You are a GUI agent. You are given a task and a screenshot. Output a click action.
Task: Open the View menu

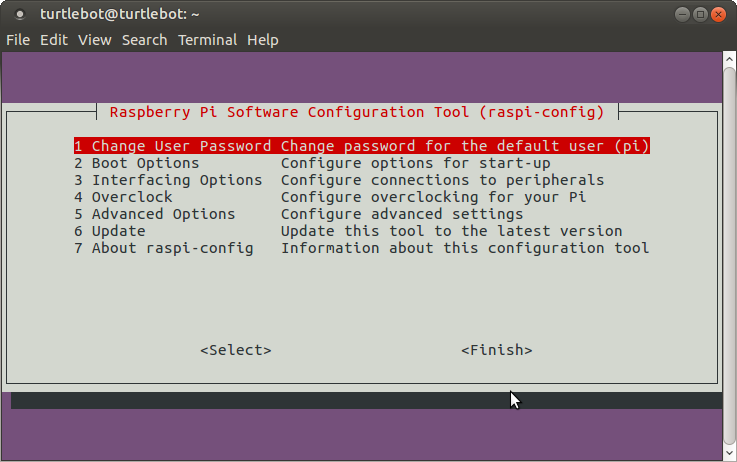point(95,40)
